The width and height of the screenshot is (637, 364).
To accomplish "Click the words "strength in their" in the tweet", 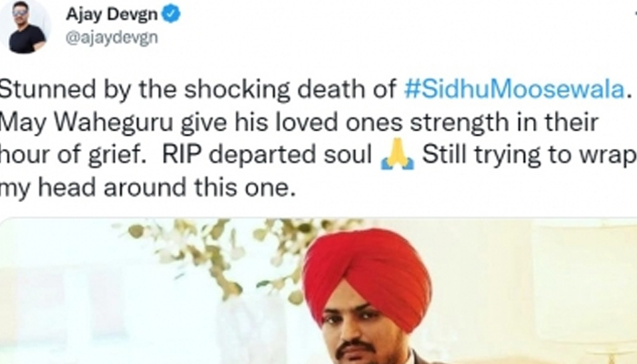I will coord(504,123).
